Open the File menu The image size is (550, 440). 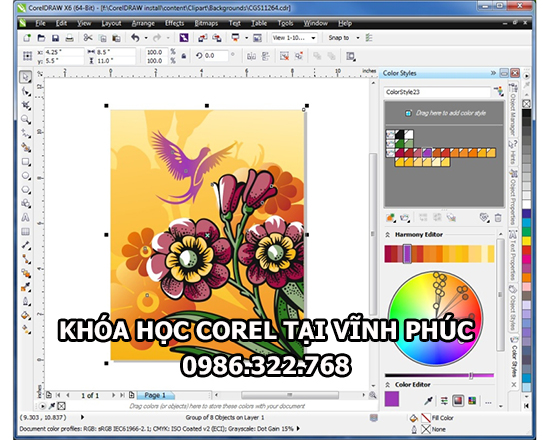tap(40, 23)
